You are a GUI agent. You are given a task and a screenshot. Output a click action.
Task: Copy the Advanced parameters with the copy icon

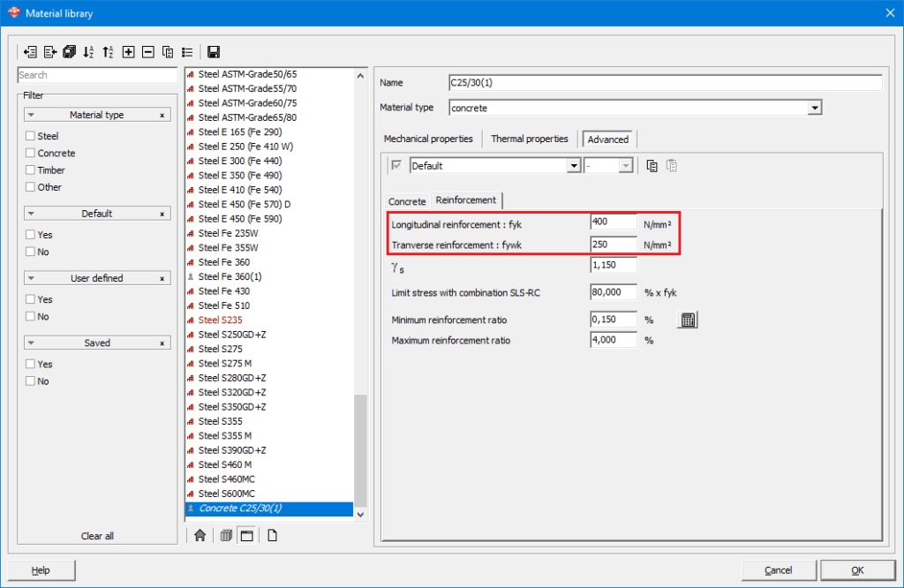(x=652, y=166)
